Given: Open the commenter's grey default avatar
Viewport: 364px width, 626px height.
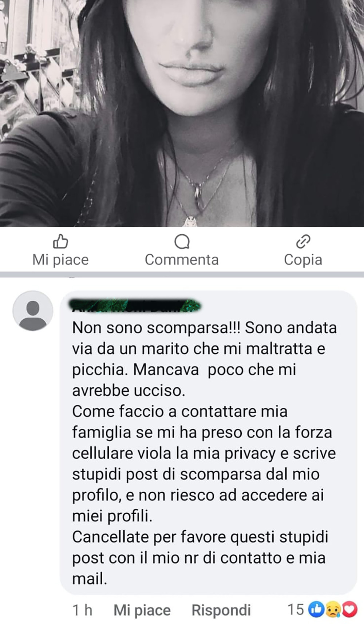Looking at the screenshot, I should coord(33,311).
